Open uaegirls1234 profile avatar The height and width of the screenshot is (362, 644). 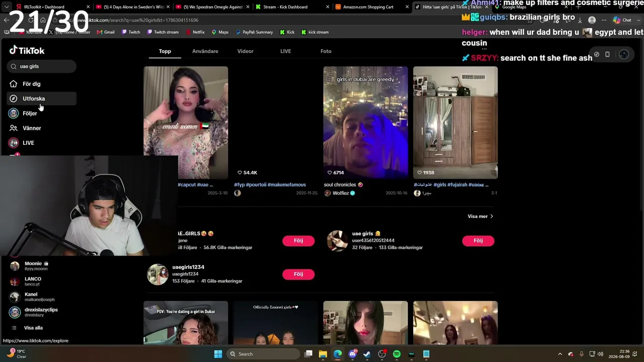point(157,275)
